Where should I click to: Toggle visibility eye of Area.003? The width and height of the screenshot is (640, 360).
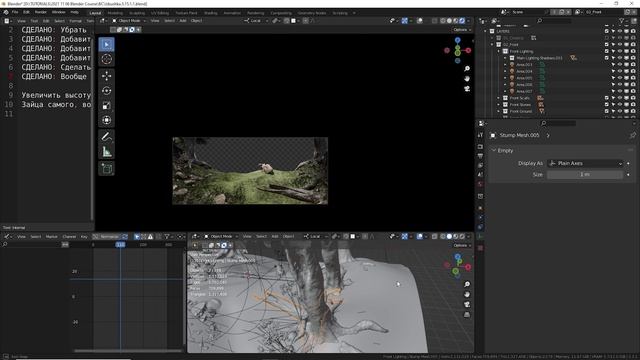tap(620, 64)
